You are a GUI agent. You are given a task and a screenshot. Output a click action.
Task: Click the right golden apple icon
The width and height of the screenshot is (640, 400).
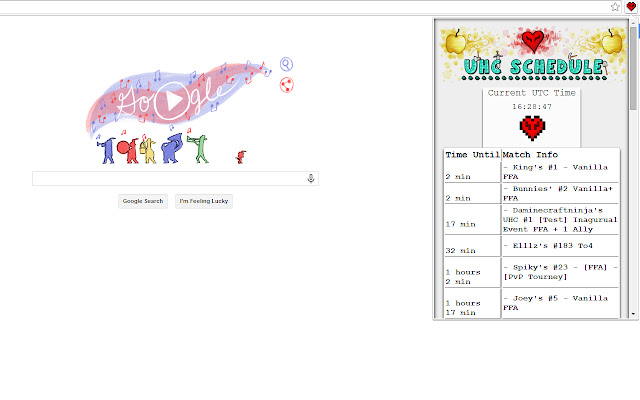click(x=611, y=42)
